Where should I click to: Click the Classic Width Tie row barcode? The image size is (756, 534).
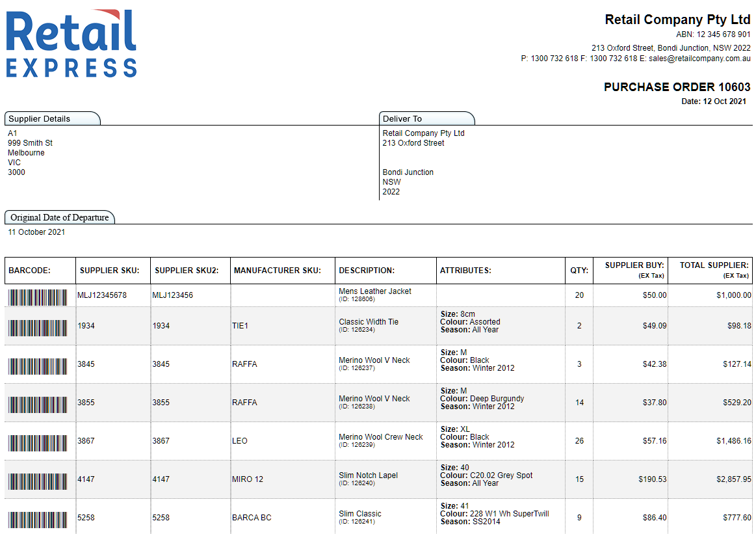(x=38, y=328)
